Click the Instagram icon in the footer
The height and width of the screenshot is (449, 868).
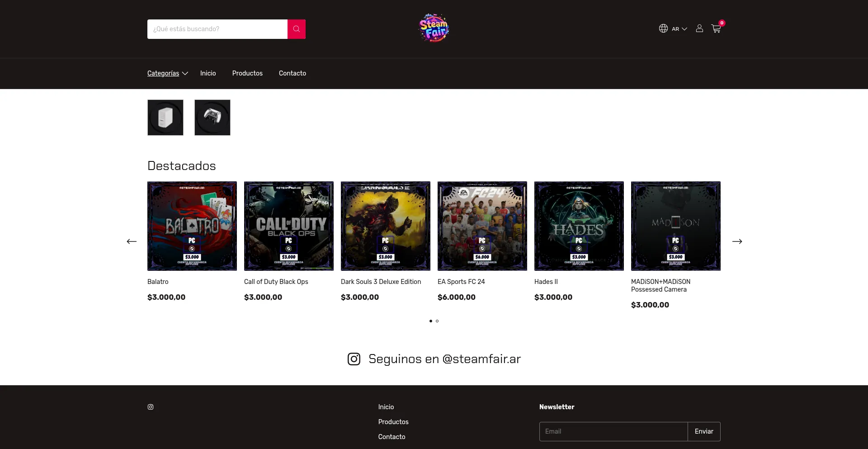click(151, 407)
